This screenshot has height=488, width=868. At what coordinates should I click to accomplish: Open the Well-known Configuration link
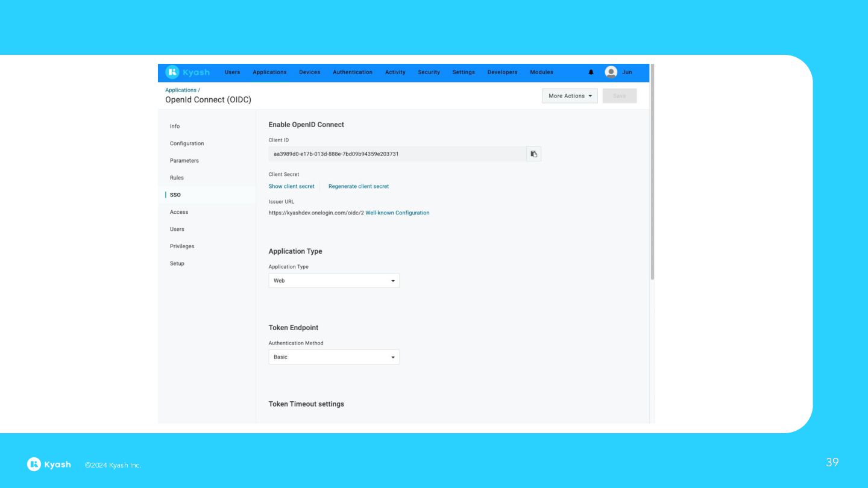[397, 213]
